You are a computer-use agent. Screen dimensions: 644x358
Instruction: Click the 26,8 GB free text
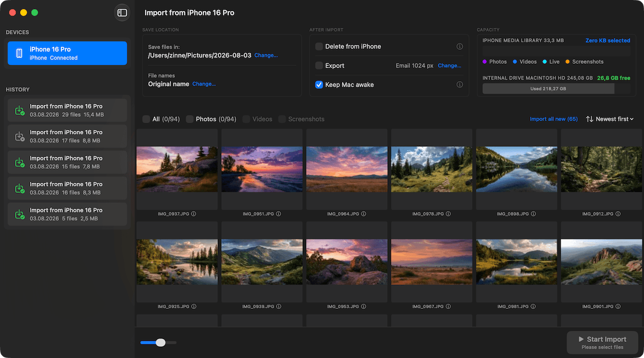click(x=614, y=78)
